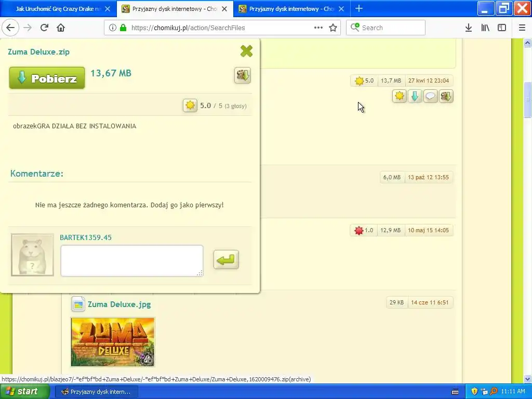Click the green padlock security icon

pyautogui.click(x=123, y=28)
